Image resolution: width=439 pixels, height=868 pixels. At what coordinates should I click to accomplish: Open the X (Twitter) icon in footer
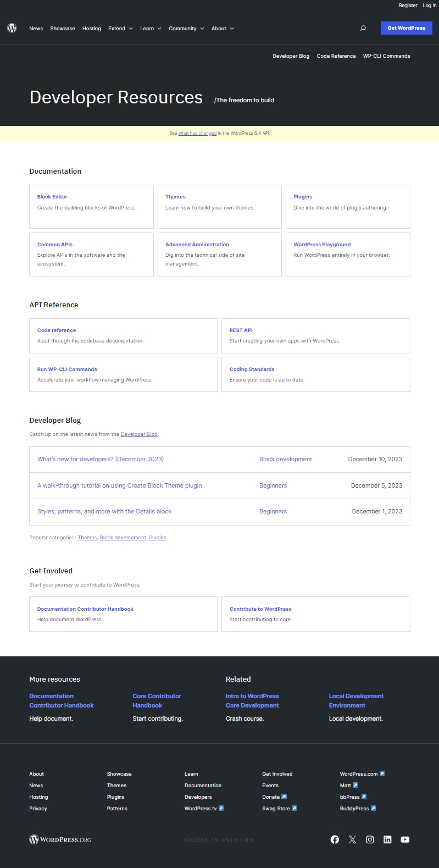(x=352, y=839)
